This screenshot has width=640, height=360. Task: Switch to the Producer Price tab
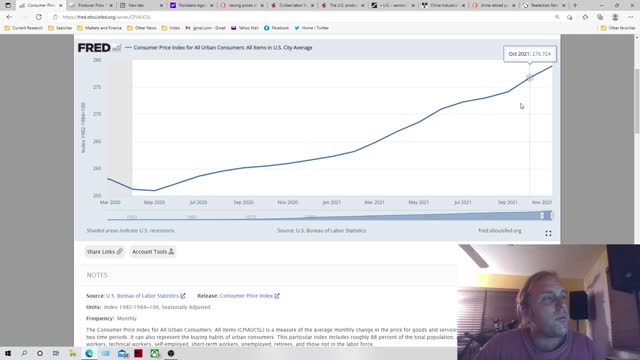(x=90, y=5)
